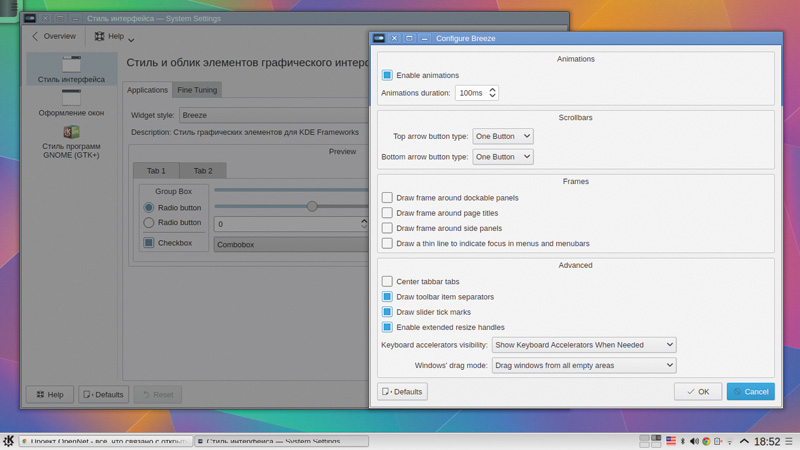Switch to System Settings taskbar entry
This screenshot has height=450, width=800.
pyautogui.click(x=282, y=441)
